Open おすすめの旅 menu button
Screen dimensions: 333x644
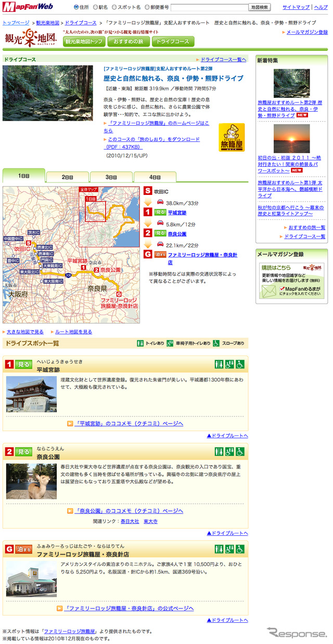[x=128, y=42]
